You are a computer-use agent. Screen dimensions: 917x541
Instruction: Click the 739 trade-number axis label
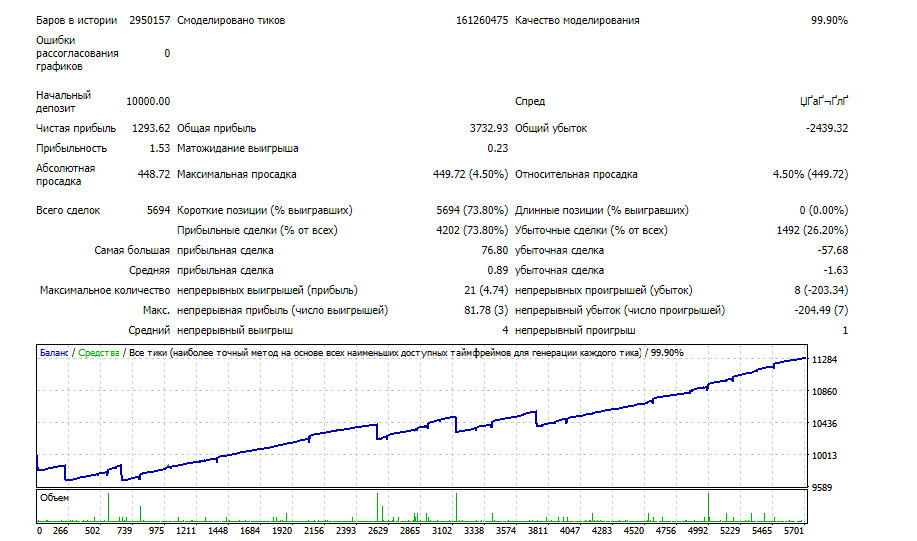(125, 531)
